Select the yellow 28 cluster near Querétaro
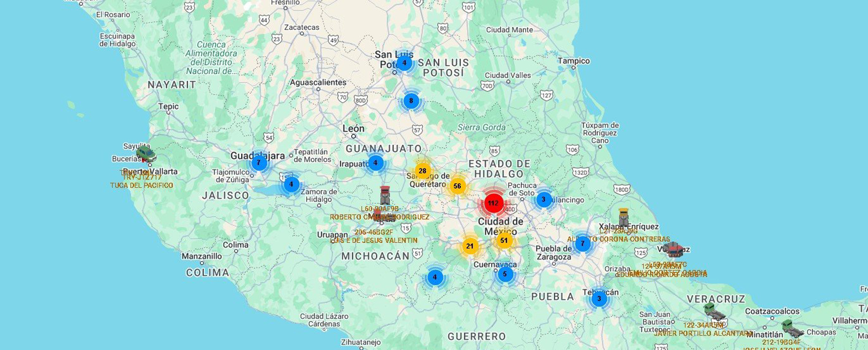 click(423, 171)
